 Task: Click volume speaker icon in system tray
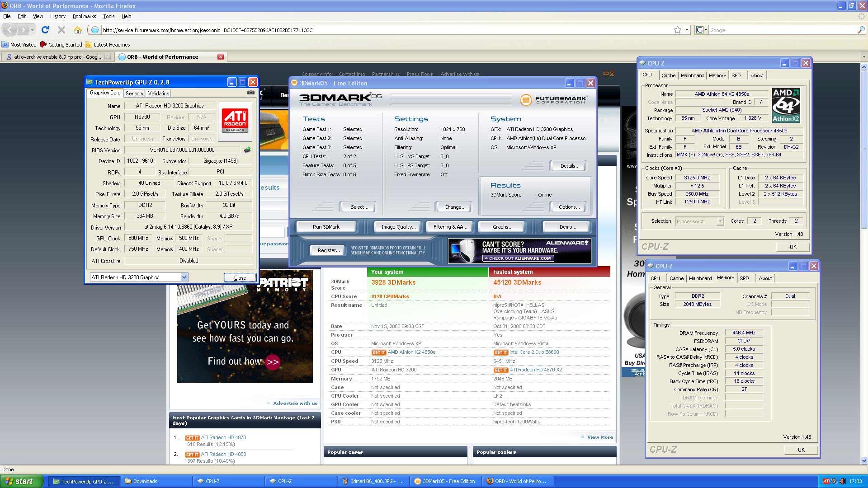tap(842, 481)
